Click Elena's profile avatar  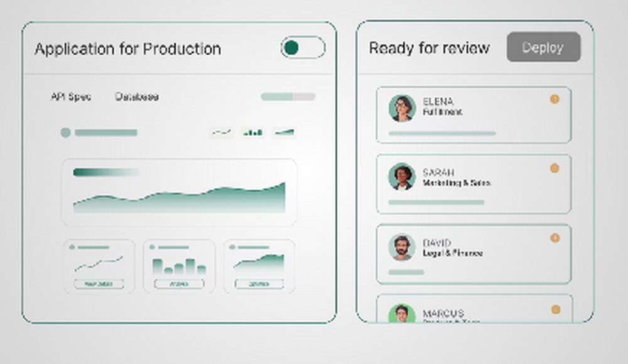[403, 107]
